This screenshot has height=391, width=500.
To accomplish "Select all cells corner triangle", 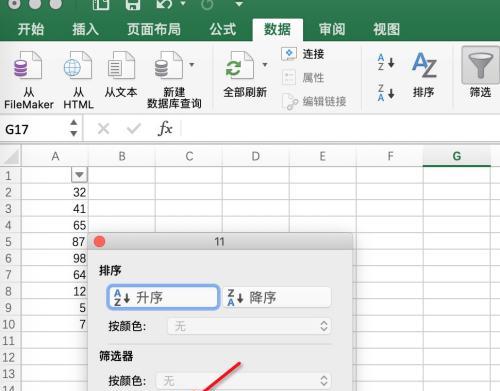I will pos(11,156).
